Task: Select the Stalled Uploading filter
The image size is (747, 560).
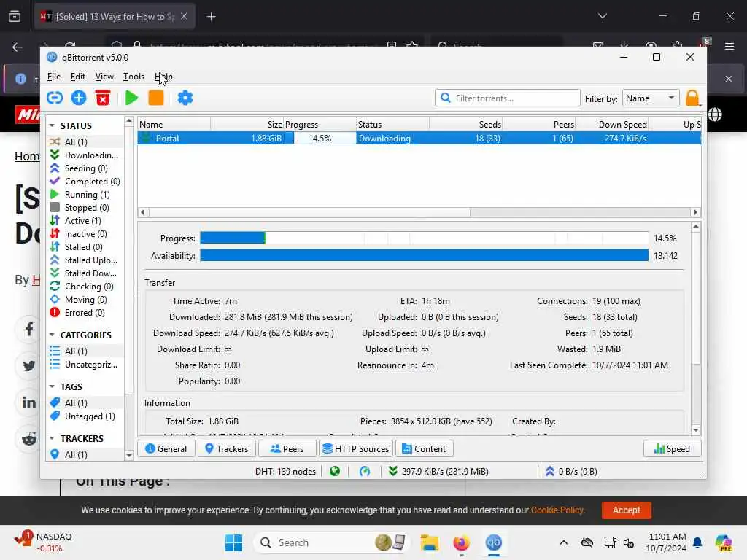Action: tap(85, 260)
